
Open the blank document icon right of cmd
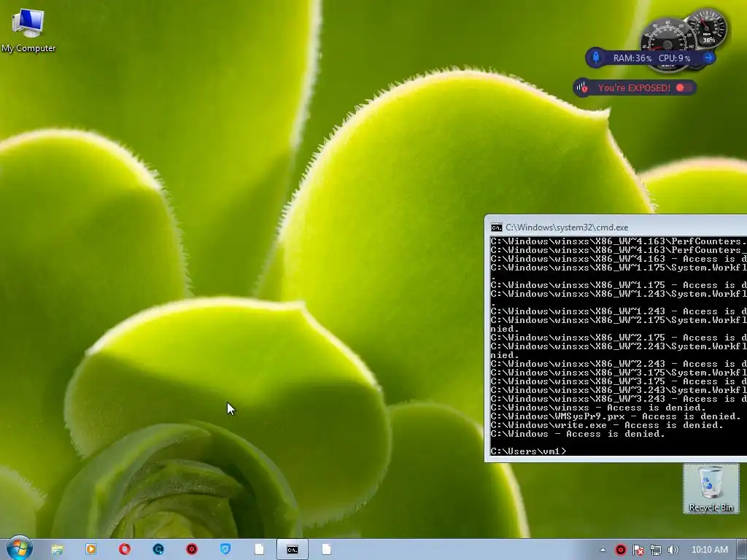click(x=326, y=550)
